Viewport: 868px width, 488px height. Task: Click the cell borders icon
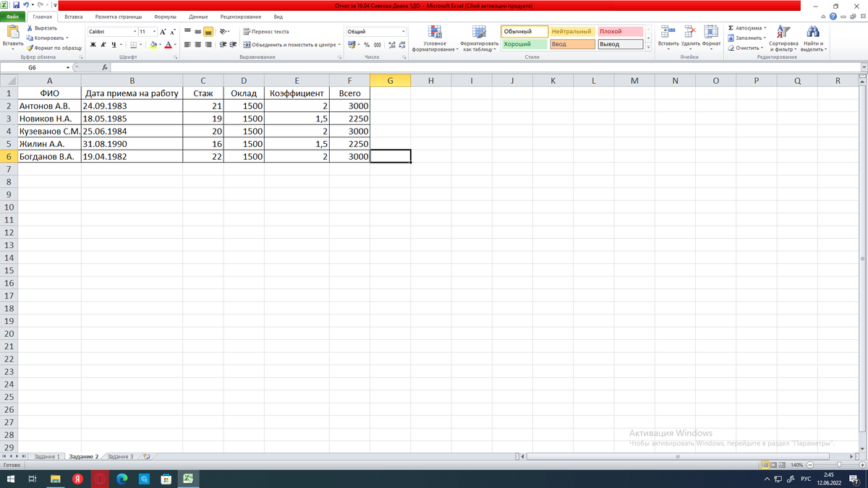(x=134, y=45)
